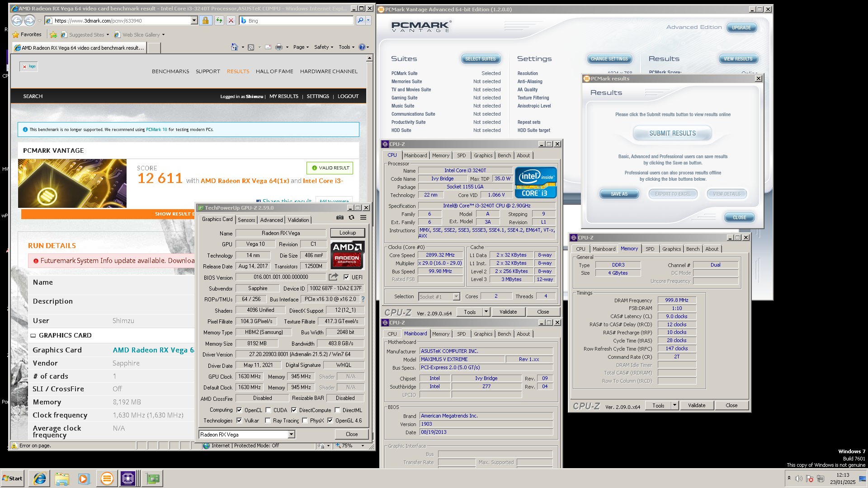868x488 pixels.
Task: Expand the Suggested Sites dropdown
Action: point(108,35)
